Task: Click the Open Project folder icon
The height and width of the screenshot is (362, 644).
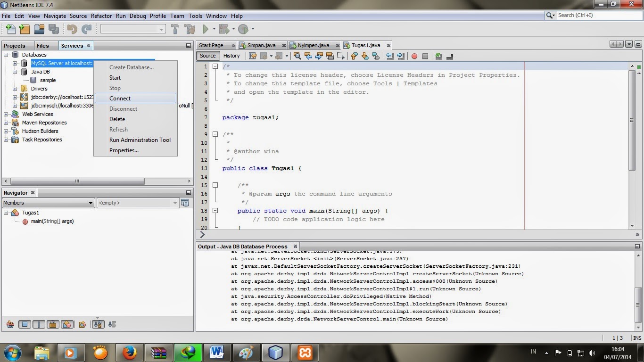Action: point(39,29)
